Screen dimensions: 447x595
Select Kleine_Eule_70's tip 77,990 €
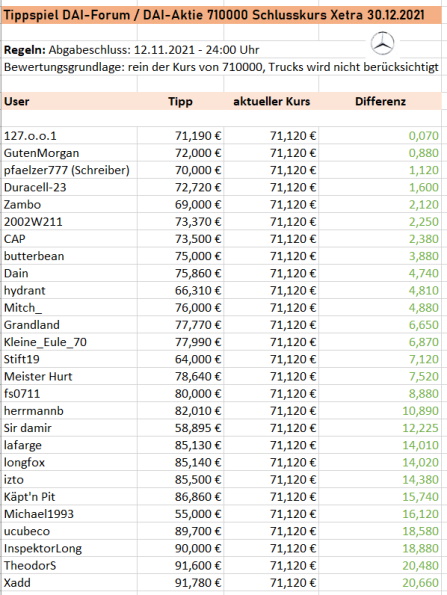pyautogui.click(x=180, y=342)
